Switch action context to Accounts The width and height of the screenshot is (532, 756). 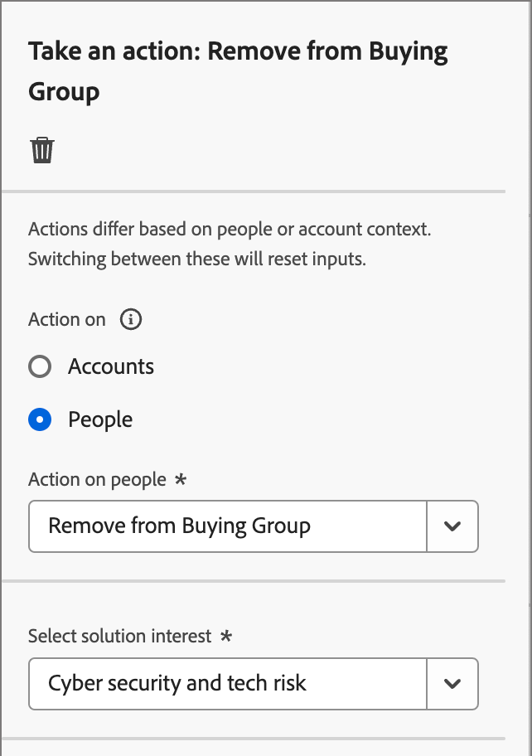coord(39,366)
